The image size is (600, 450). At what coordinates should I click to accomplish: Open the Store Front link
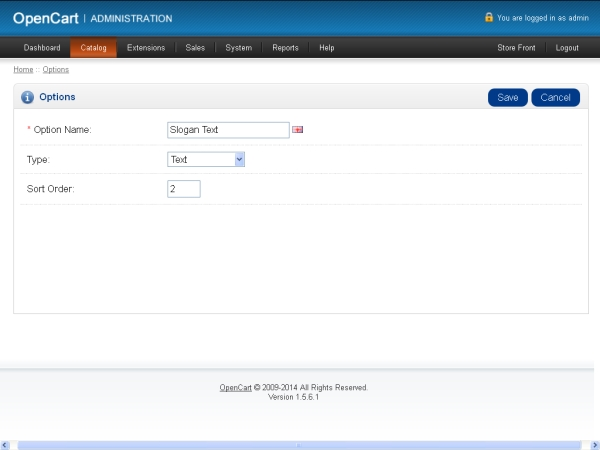[x=516, y=48]
